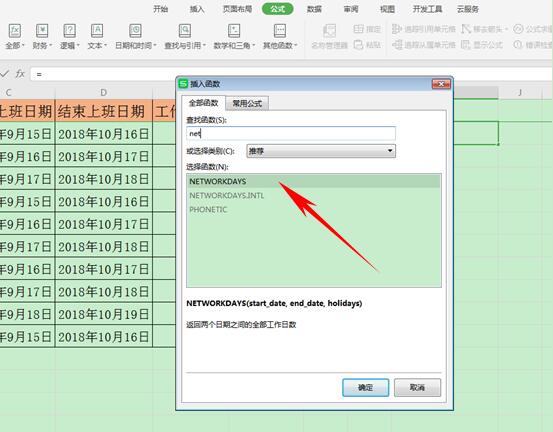The image size is (553, 432).
Task: Open the 全部 all functions icon
Action: [x=15, y=31]
